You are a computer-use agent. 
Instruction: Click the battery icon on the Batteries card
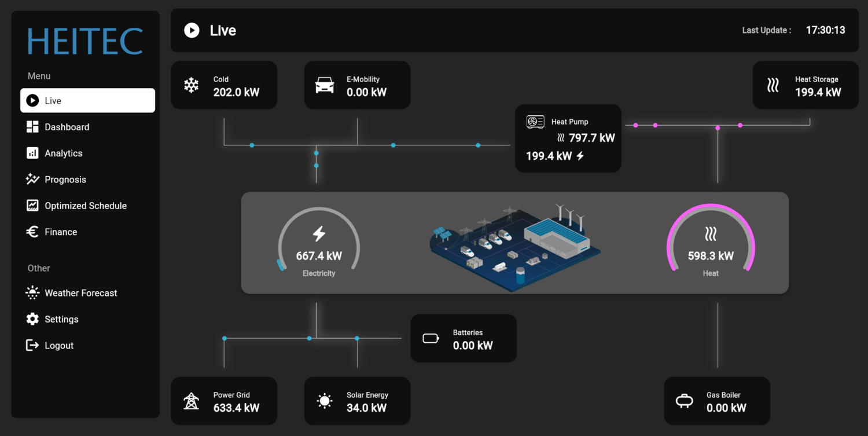click(431, 339)
